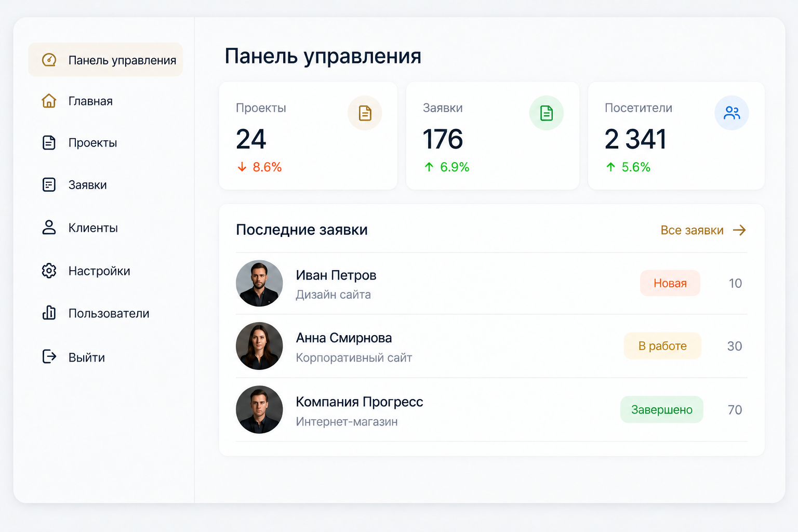This screenshot has width=798, height=532.
Task: Click the Корпоративный сайт subtitle
Action: click(x=354, y=358)
